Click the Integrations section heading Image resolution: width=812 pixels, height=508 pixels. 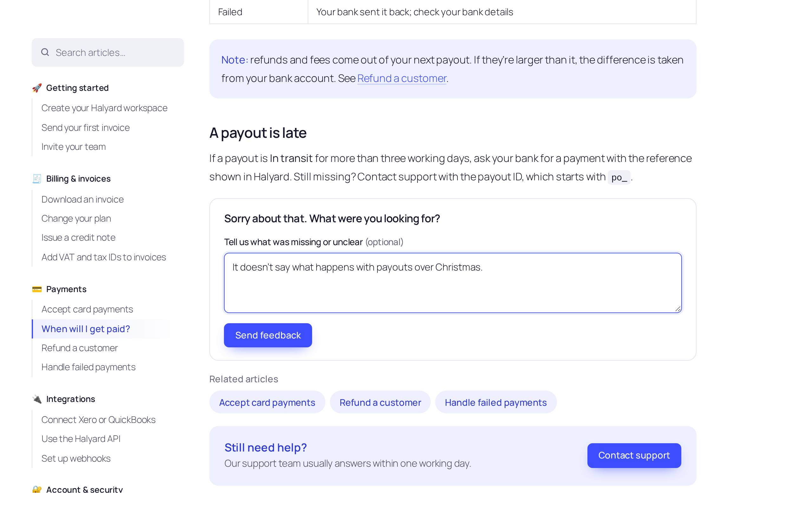point(70,399)
